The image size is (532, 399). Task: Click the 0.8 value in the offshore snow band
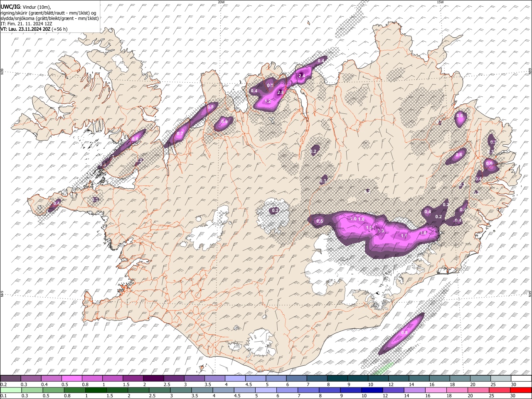404,333
